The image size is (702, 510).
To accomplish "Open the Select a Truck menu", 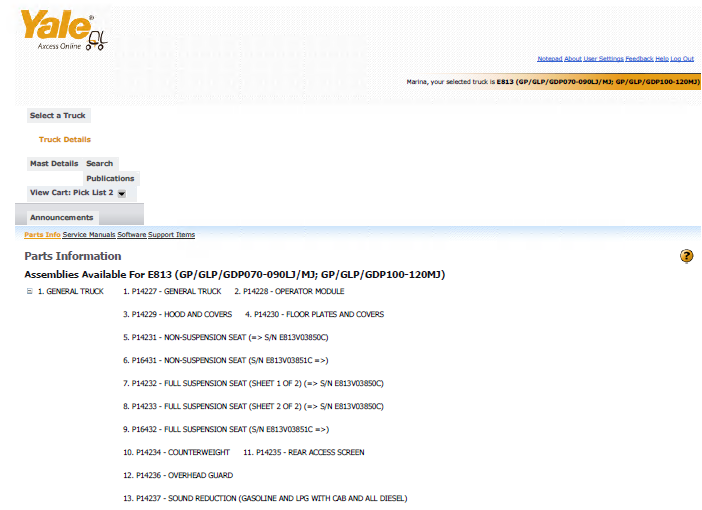I will click(x=57, y=116).
